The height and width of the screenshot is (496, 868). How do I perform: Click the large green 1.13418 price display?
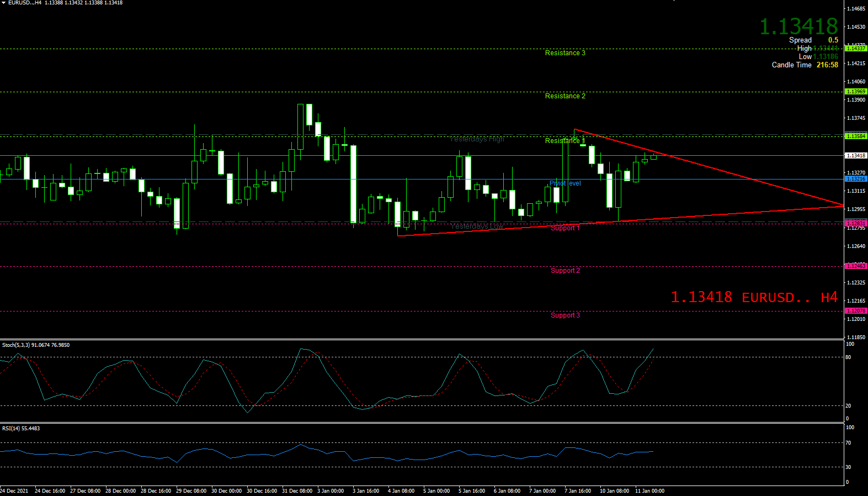(798, 27)
